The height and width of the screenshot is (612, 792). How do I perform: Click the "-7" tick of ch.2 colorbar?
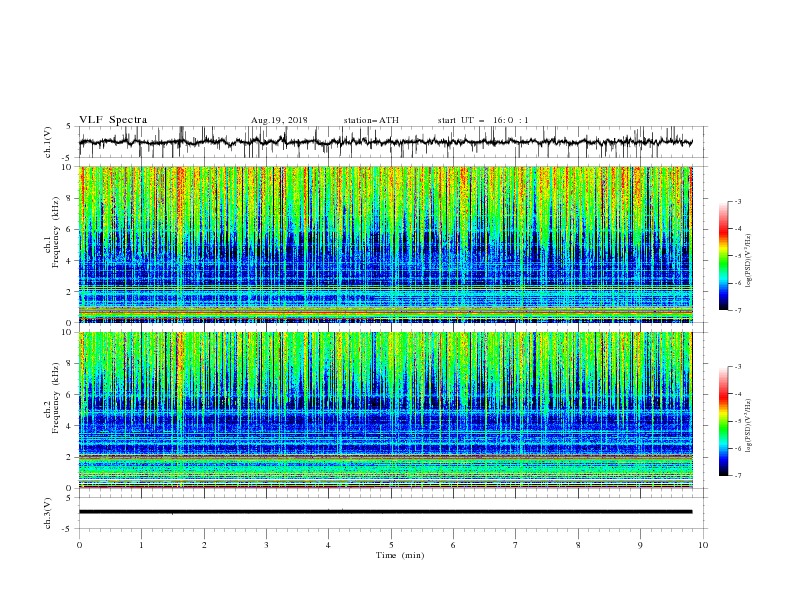(x=738, y=476)
